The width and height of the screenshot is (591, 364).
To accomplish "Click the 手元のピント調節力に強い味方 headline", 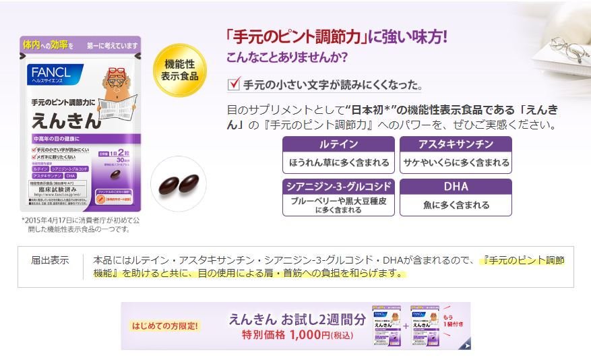I will tap(336, 37).
